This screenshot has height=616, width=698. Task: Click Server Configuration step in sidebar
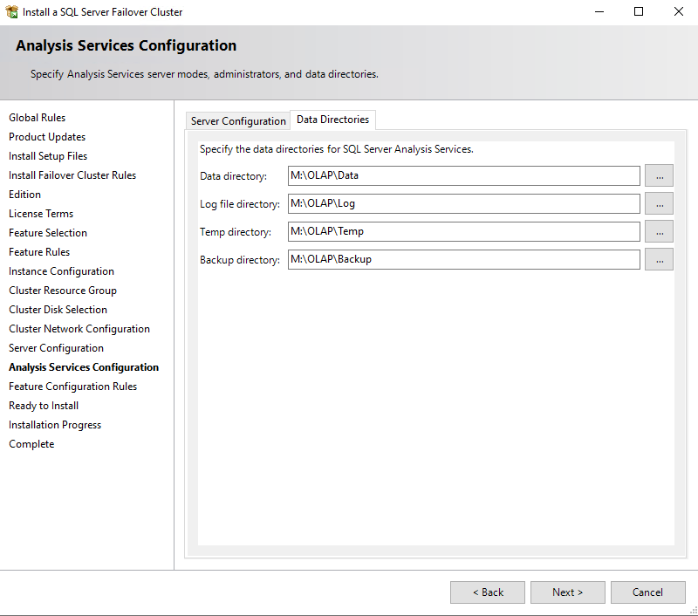click(x=56, y=348)
